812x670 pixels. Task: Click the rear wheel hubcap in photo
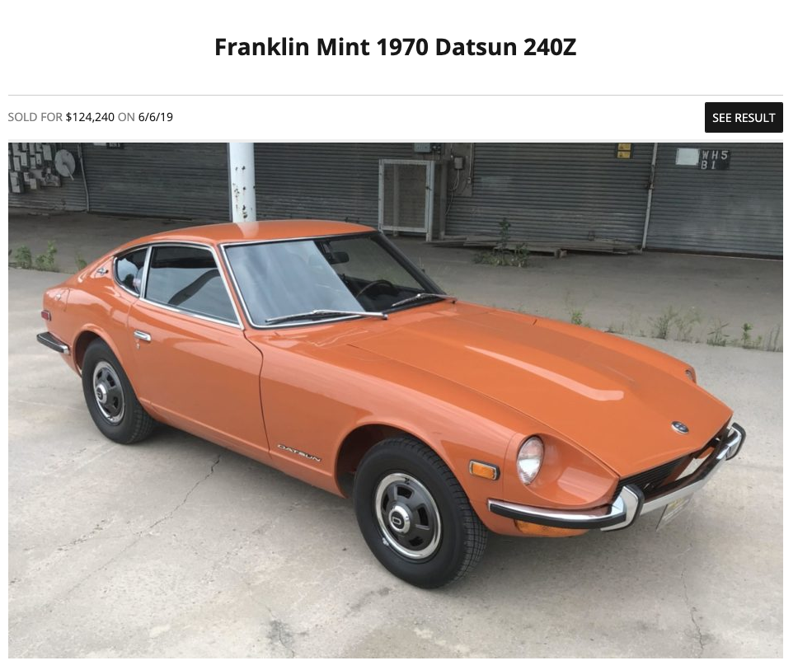[108, 392]
